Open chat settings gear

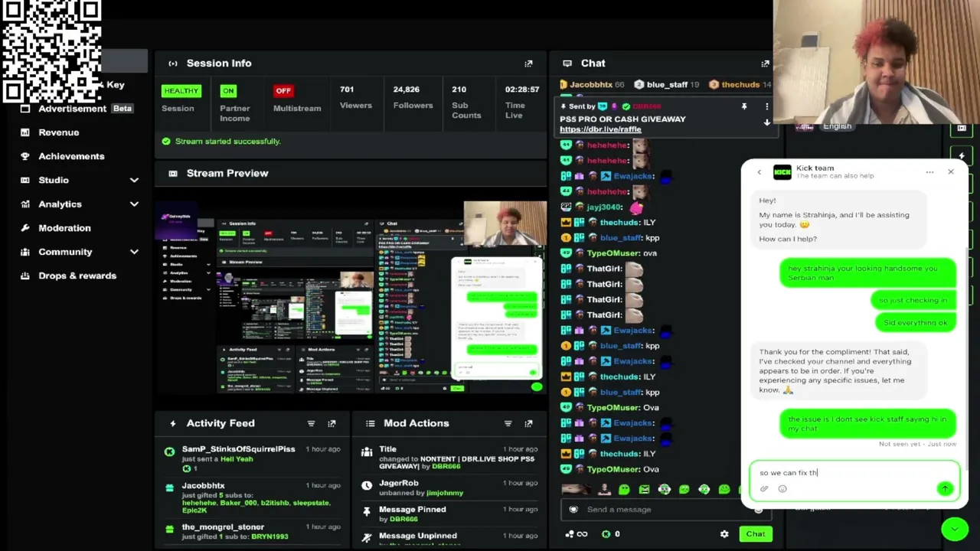pyautogui.click(x=724, y=534)
